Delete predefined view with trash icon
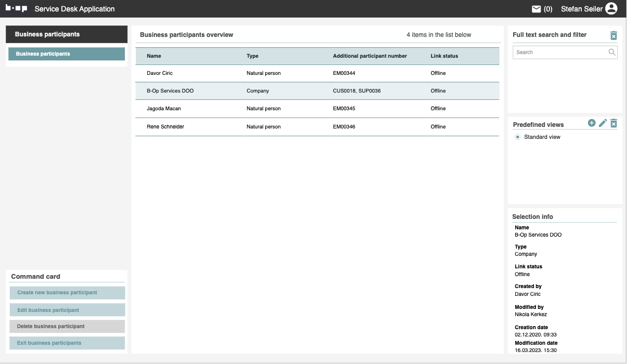 click(x=613, y=123)
